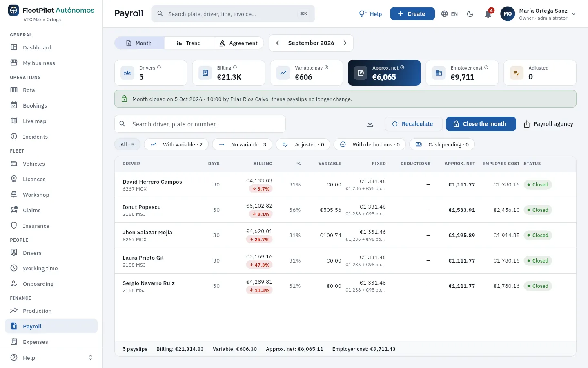This screenshot has height=368, width=588.
Task: Click Closed status for Laura Prieto Gil
Action: [538, 261]
